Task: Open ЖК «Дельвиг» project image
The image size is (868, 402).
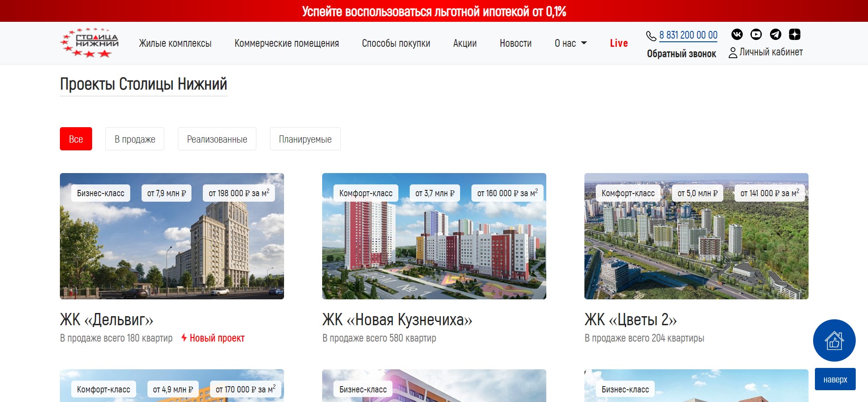Action: pos(172,236)
